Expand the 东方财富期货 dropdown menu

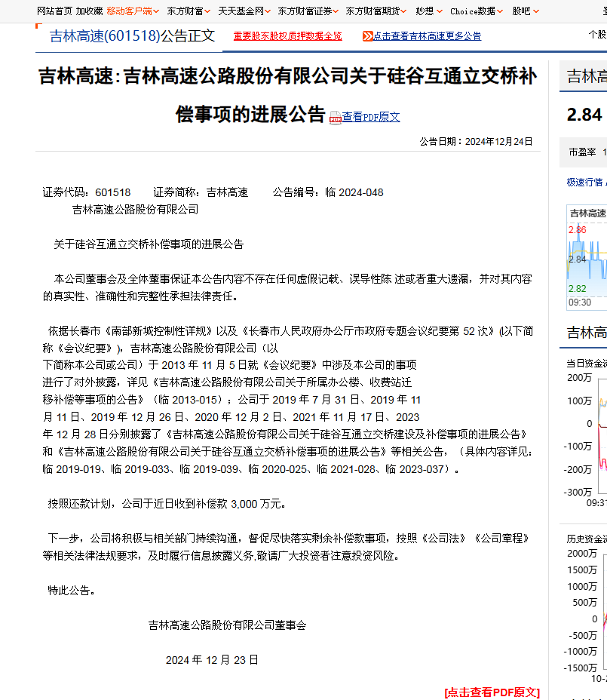coord(376,11)
